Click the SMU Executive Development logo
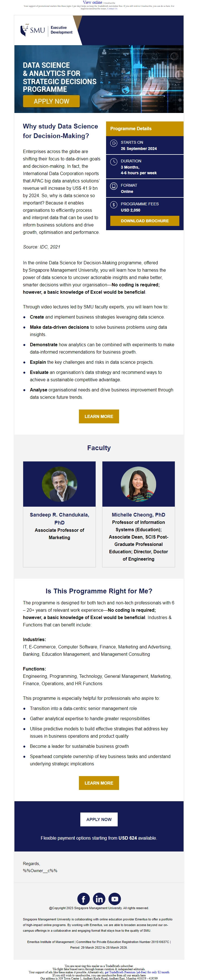198x980 pixels. 46,30
